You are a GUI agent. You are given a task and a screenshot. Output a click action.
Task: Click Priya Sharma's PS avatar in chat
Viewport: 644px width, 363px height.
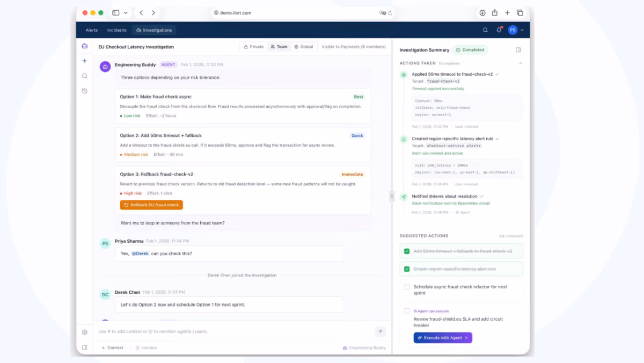tap(105, 243)
